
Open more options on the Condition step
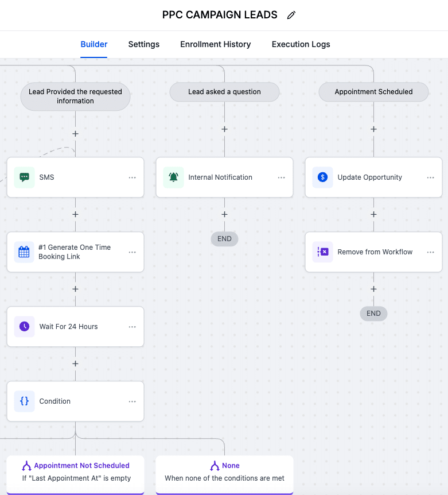point(133,401)
